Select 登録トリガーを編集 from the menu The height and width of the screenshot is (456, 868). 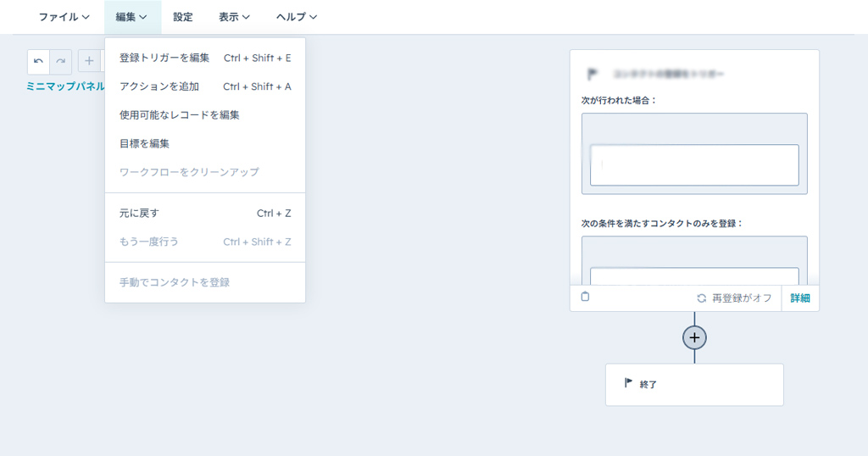[164, 58]
